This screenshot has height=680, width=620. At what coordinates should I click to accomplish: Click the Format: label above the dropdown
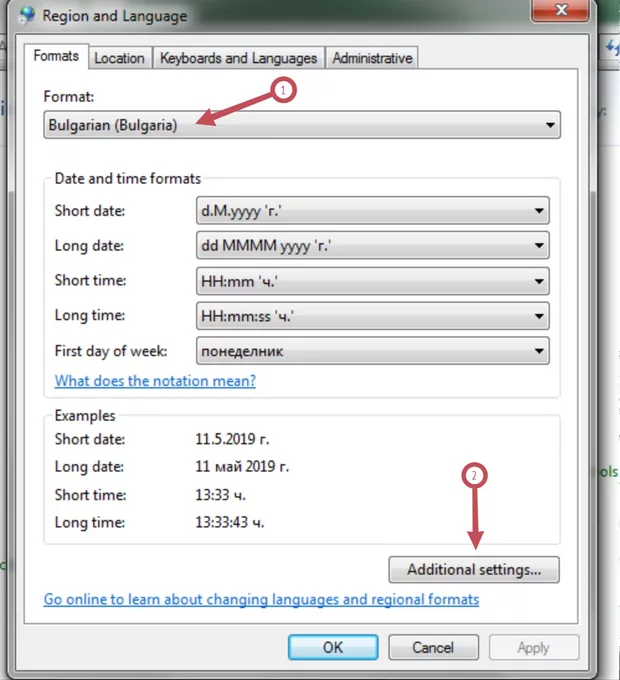coord(69,96)
